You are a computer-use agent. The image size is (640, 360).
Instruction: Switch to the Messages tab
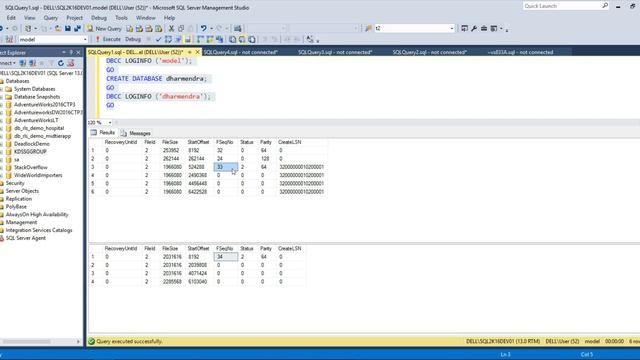(136, 133)
